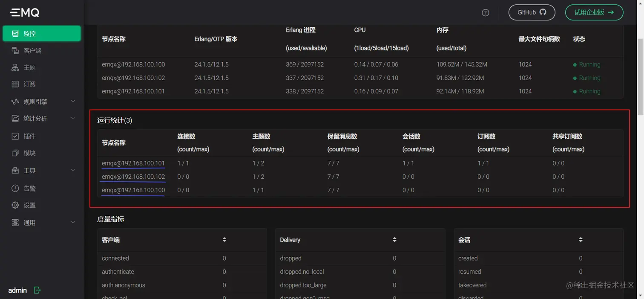This screenshot has height=299, width=644.
Task: Sort the 客户端 metrics table
Action: pyautogui.click(x=224, y=240)
